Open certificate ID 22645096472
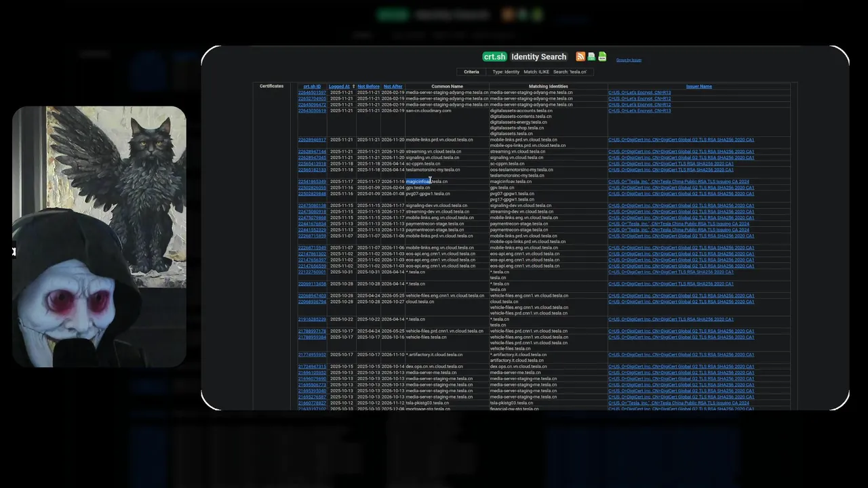Viewport: 868px width, 488px height. click(x=312, y=105)
